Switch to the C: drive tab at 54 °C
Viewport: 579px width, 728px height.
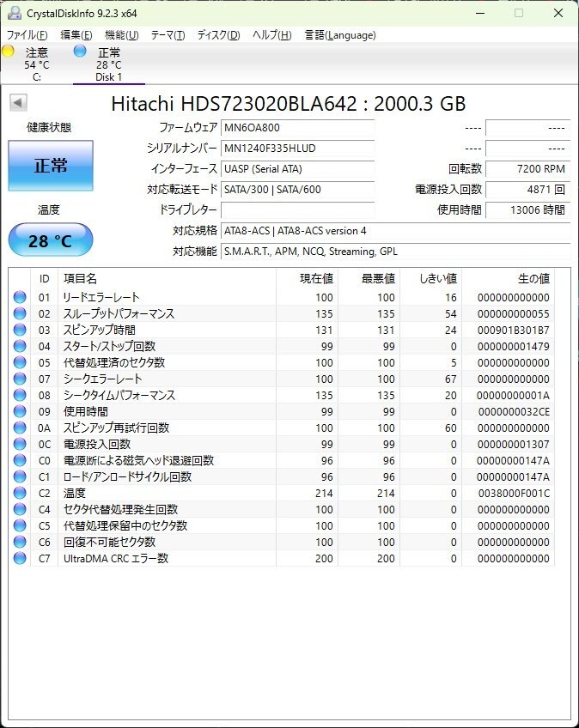[37, 64]
